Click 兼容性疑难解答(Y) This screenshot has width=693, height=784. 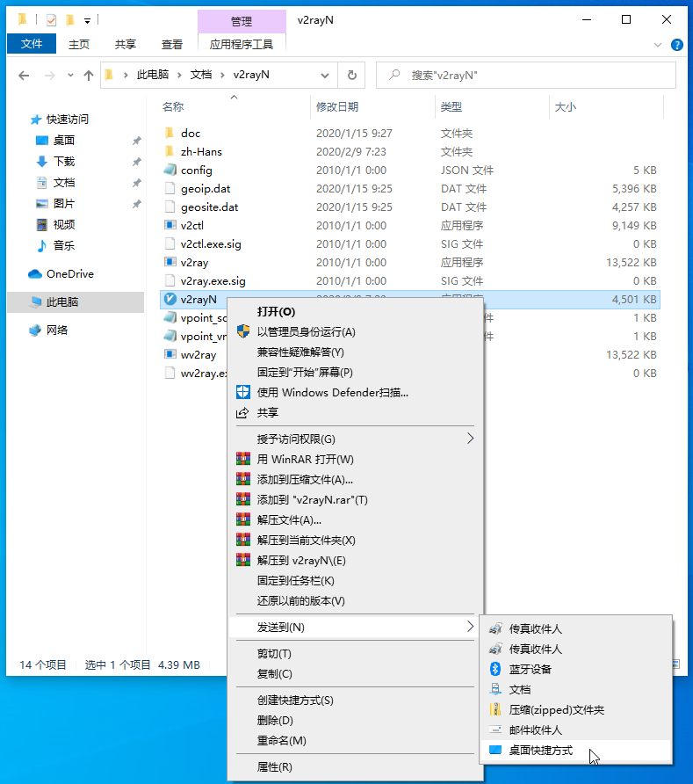pos(355,352)
